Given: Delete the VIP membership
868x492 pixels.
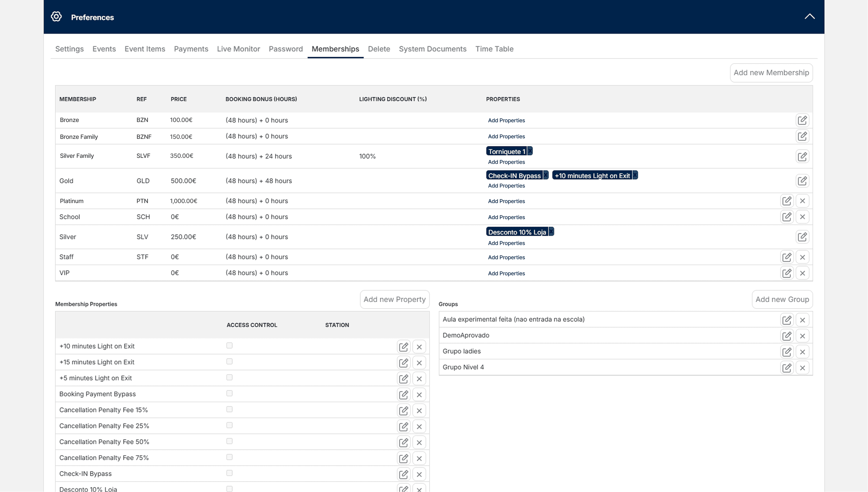Looking at the screenshot, I should (802, 273).
